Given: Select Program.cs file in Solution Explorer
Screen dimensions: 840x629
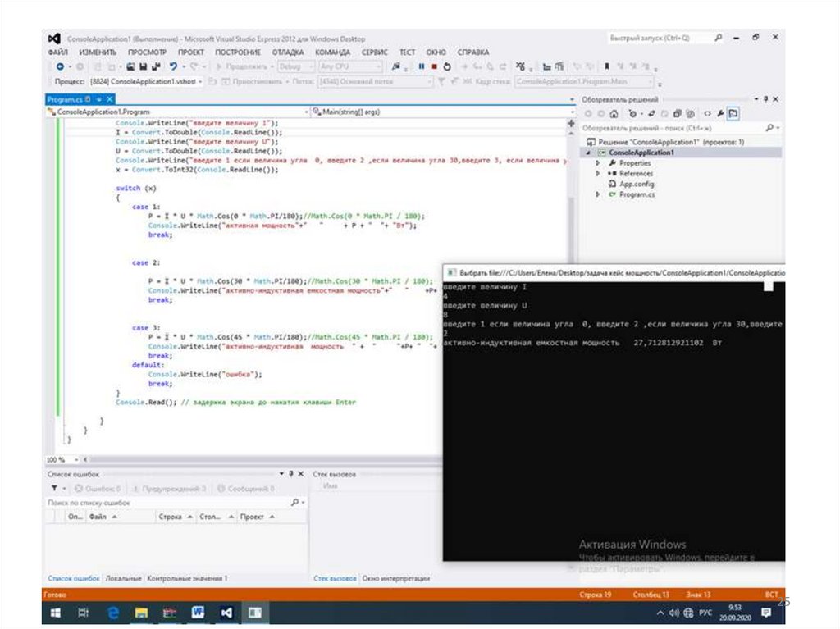Looking at the screenshot, I should [637, 195].
